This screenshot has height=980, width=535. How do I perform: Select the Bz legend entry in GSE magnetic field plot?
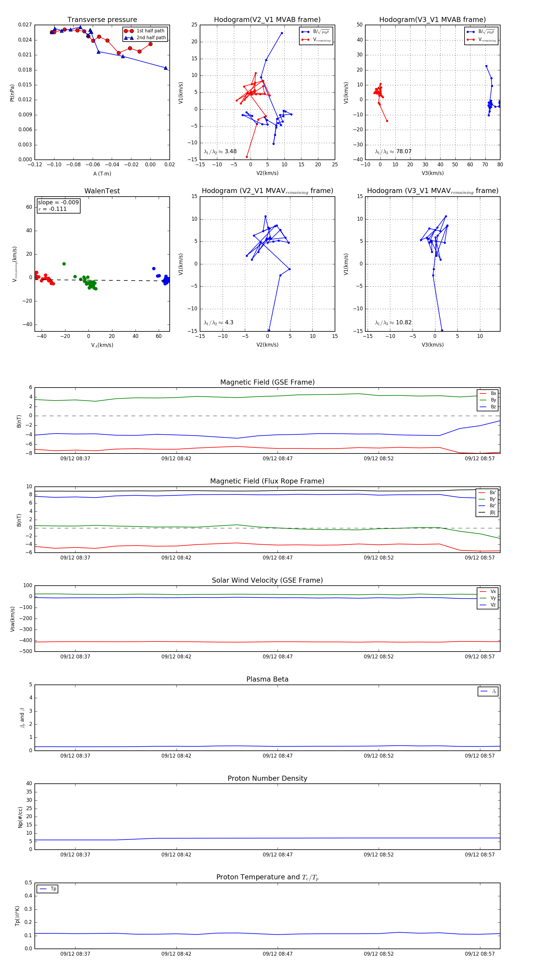click(488, 407)
